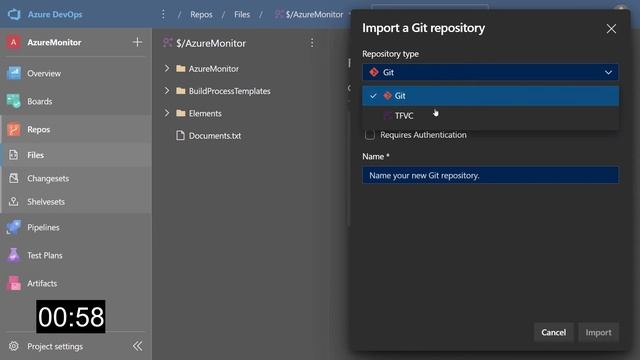This screenshot has height=360, width=640.
Task: Choose the TFVC option in the list
Action: [490, 116]
